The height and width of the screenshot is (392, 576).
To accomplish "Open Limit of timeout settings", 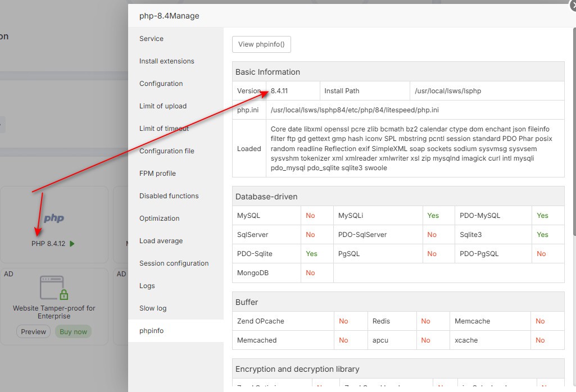I will (163, 128).
